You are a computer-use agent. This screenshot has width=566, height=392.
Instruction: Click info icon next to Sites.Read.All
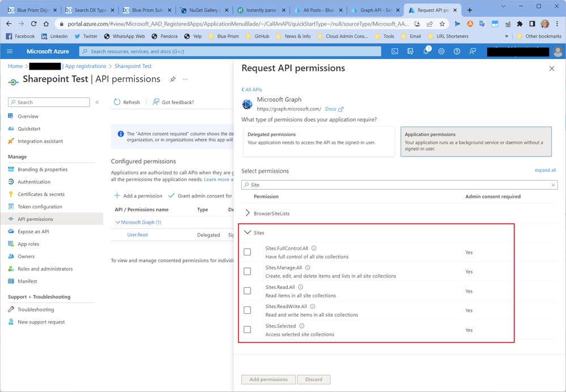pyautogui.click(x=301, y=287)
